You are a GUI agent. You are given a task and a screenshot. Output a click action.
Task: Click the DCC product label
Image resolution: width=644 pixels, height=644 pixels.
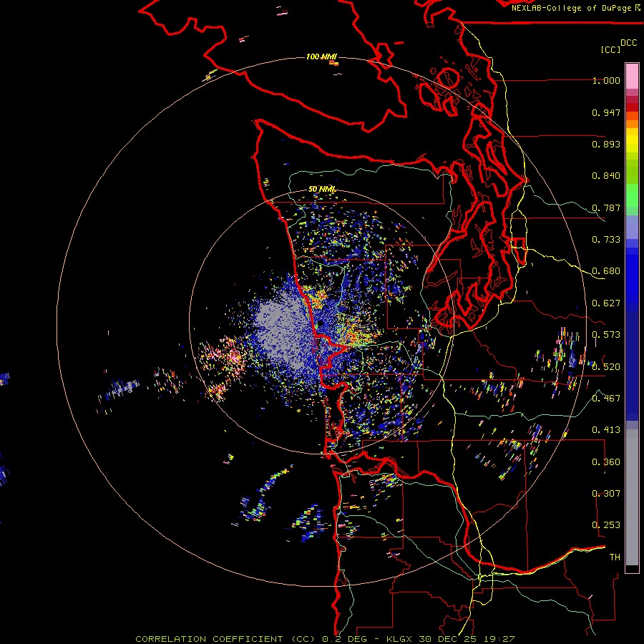628,43
